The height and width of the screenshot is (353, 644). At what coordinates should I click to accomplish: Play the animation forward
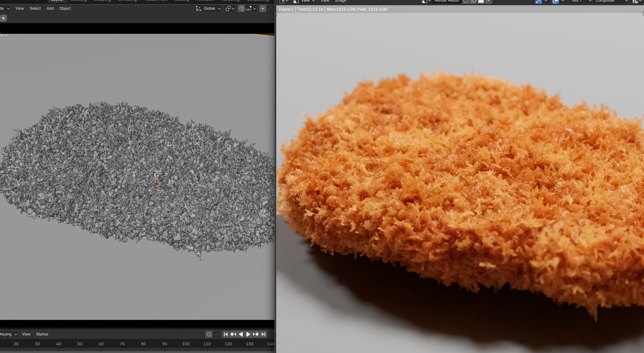tap(248, 334)
